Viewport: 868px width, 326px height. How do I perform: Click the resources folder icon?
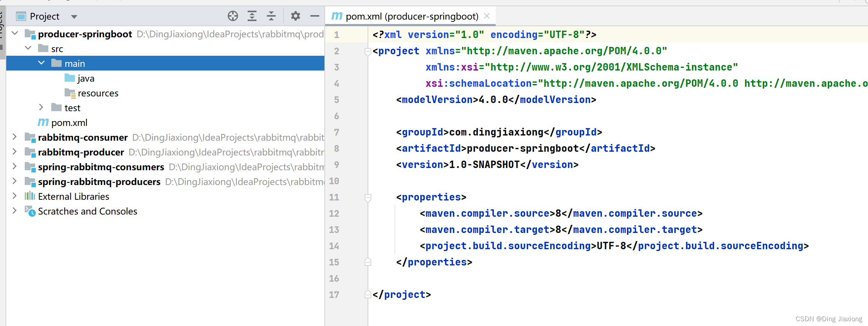70,93
